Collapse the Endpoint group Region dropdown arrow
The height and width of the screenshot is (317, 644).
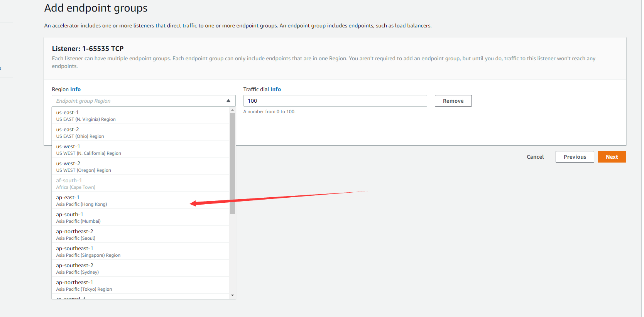tap(228, 101)
